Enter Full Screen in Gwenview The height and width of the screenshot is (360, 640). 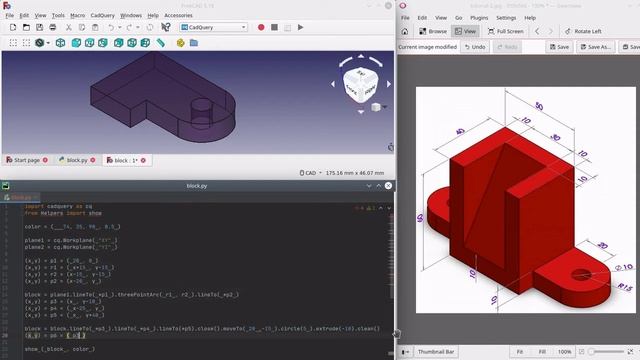pos(505,31)
